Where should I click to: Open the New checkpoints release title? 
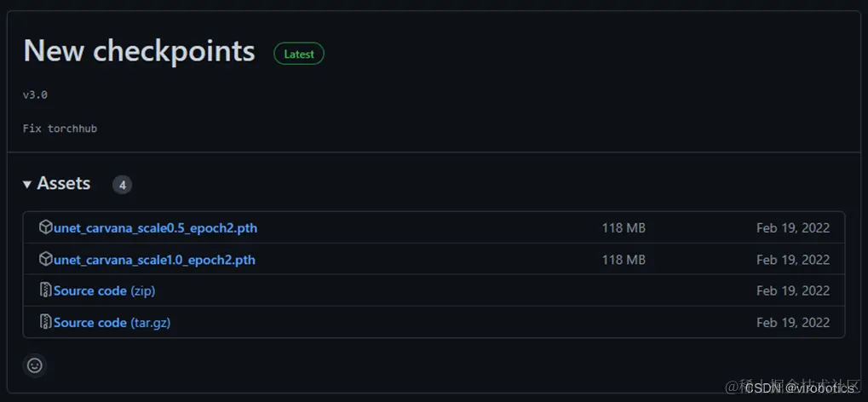139,51
